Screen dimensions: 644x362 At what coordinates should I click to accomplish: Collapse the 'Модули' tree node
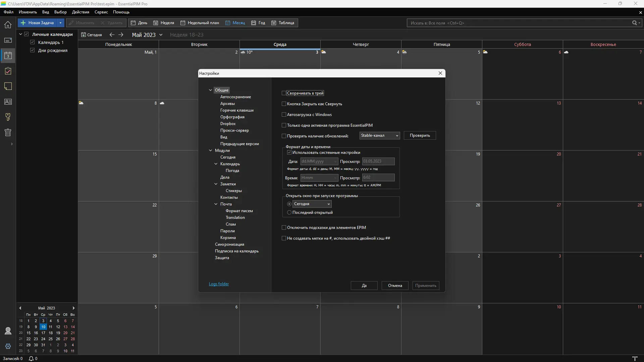pyautogui.click(x=211, y=150)
